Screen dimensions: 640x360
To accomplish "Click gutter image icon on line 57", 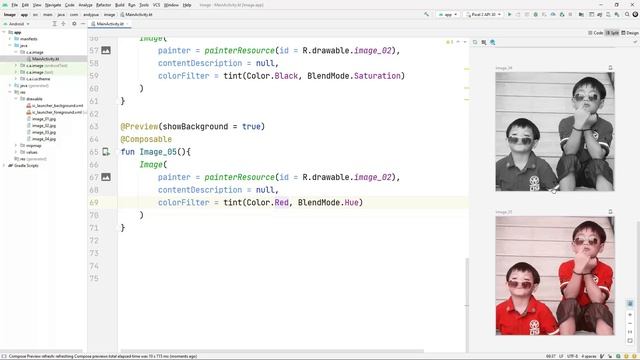I will (106, 50).
